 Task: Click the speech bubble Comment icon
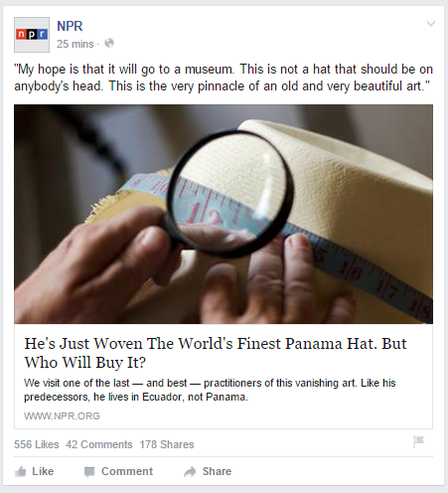[x=89, y=472]
